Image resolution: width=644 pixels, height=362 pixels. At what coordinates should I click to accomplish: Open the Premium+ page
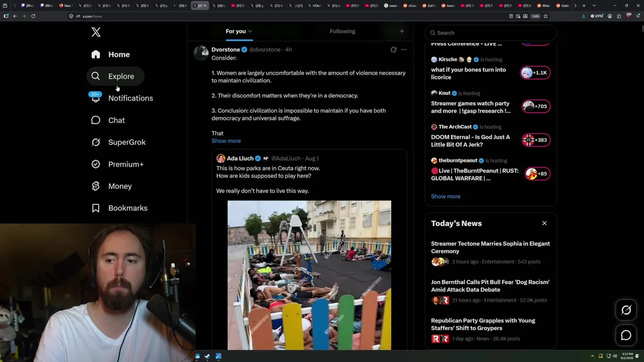117,164
